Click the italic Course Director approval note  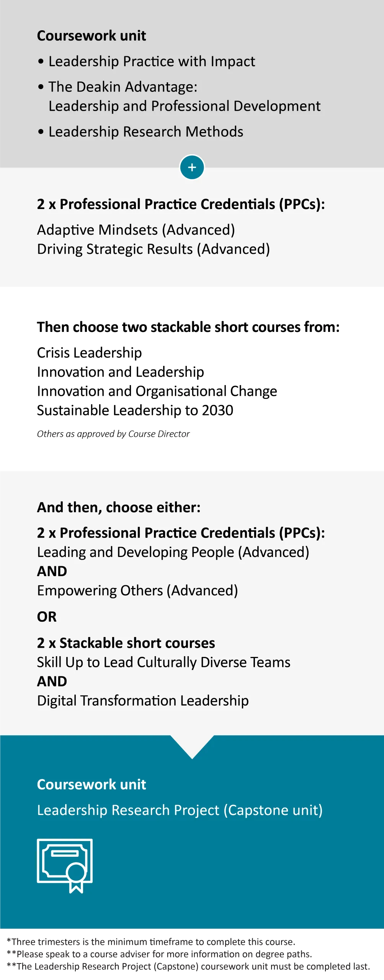point(113,434)
